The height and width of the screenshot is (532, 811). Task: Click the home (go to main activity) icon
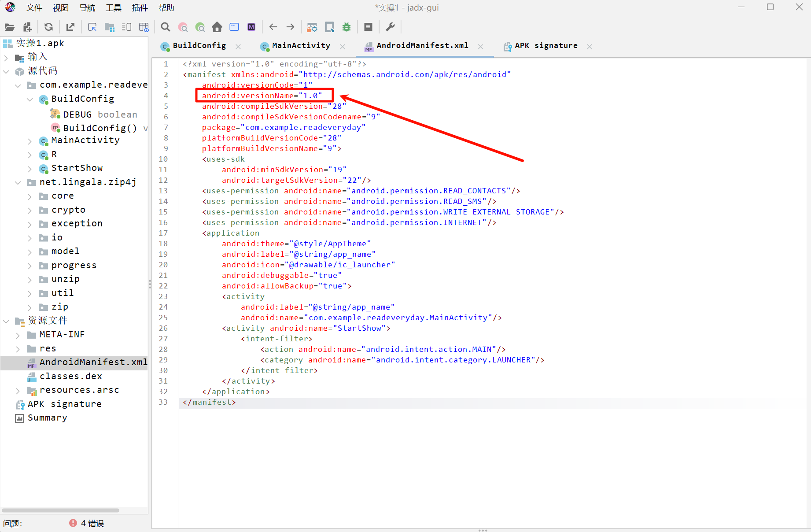coord(217,27)
